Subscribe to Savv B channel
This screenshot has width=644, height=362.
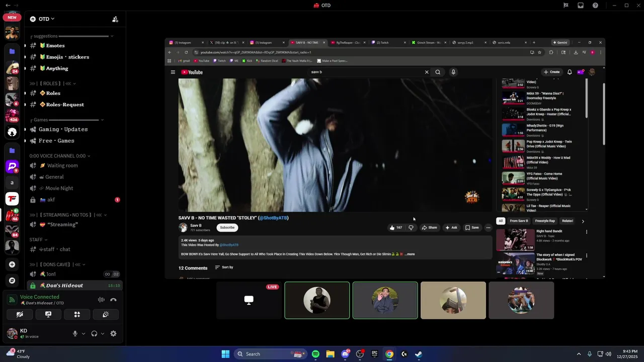(x=227, y=228)
